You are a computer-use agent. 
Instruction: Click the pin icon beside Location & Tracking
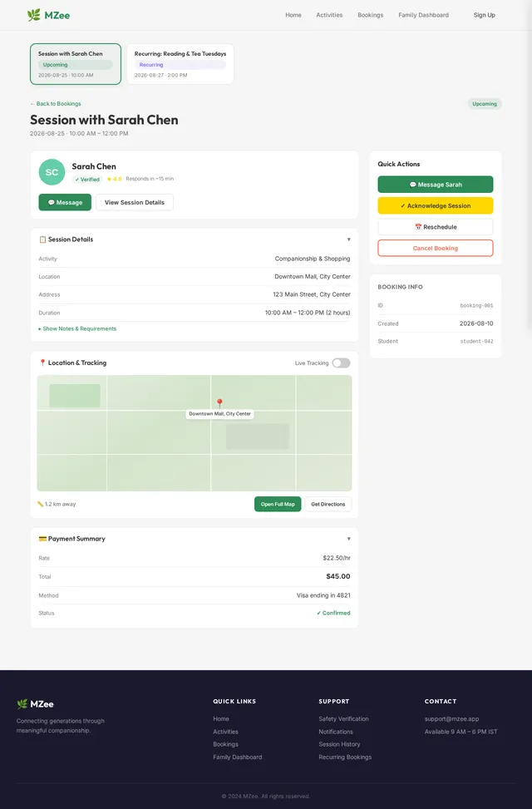42,363
